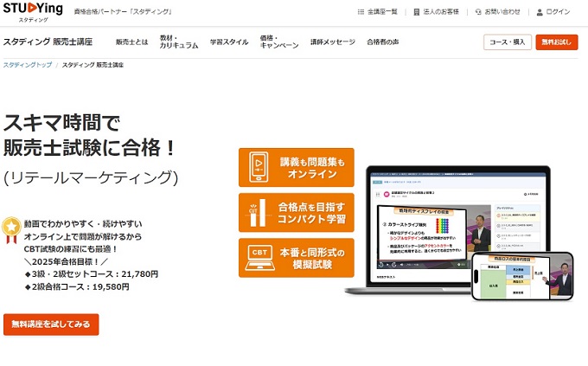The height and width of the screenshot is (366, 588).
Task: Click the gold medal star icon
Action: click(11, 230)
